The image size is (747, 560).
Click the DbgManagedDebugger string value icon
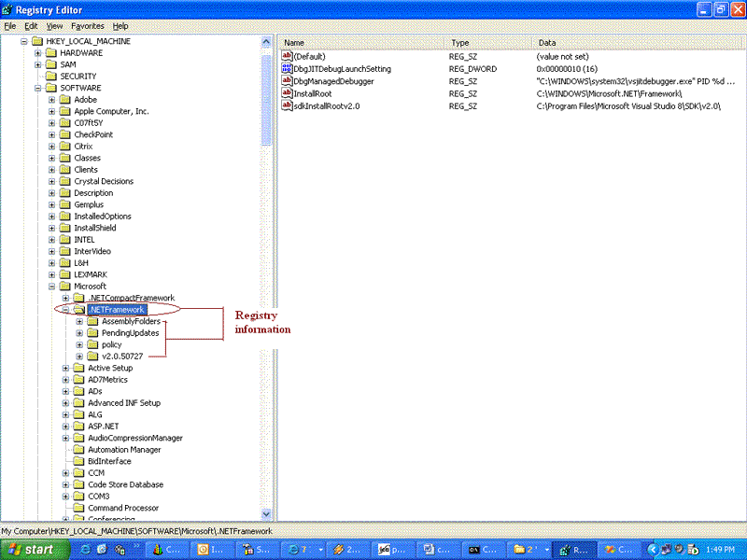coord(287,81)
